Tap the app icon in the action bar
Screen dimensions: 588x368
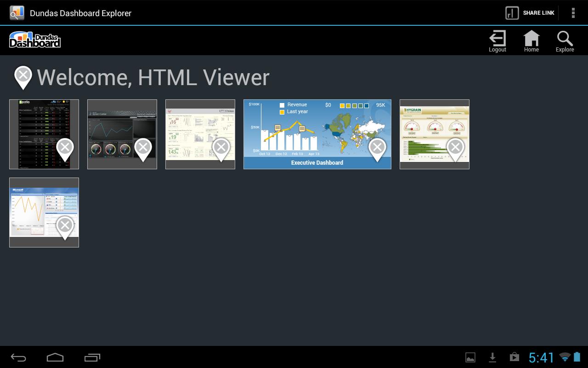pos(17,12)
